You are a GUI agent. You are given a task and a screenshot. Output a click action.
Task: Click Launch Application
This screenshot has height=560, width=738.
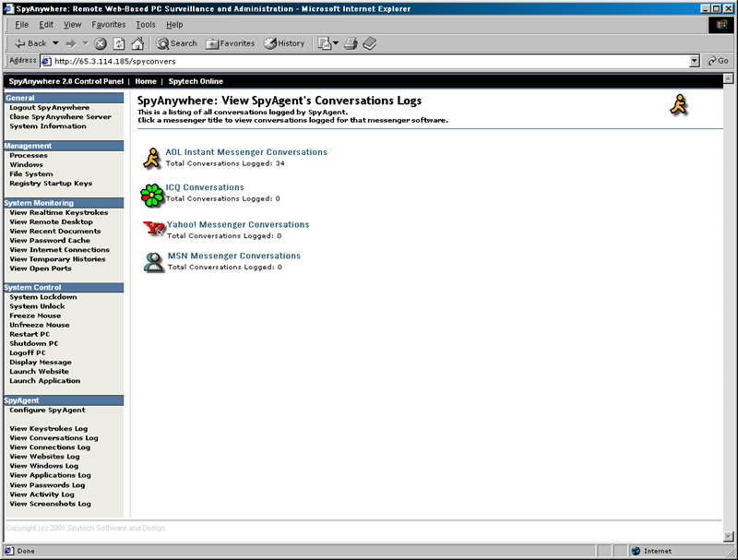point(44,381)
